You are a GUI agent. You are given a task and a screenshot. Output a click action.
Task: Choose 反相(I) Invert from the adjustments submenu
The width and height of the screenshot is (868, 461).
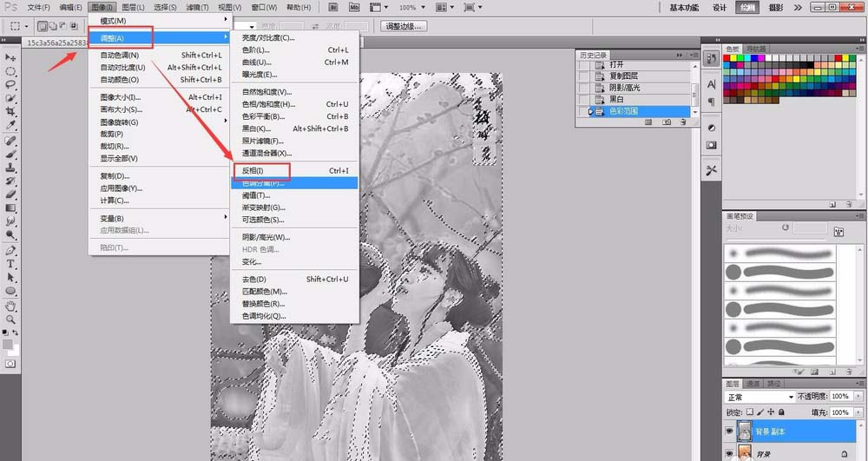[x=253, y=171]
